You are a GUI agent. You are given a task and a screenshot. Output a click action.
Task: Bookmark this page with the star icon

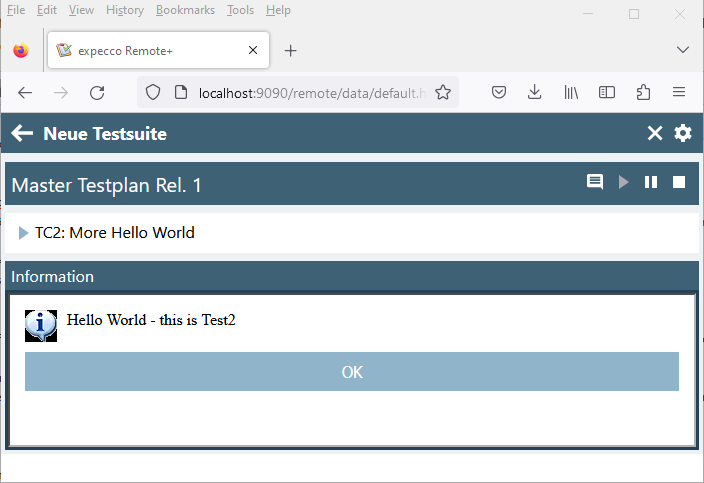point(443,92)
